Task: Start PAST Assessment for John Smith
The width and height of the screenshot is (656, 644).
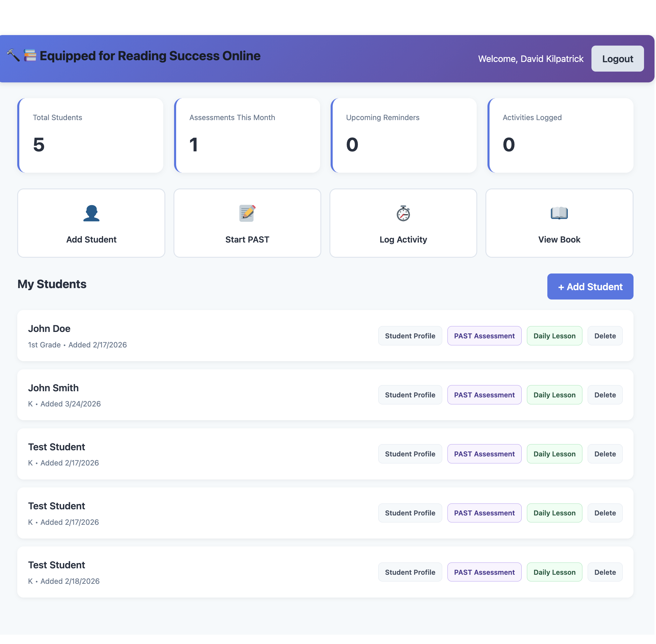Action: coord(484,395)
